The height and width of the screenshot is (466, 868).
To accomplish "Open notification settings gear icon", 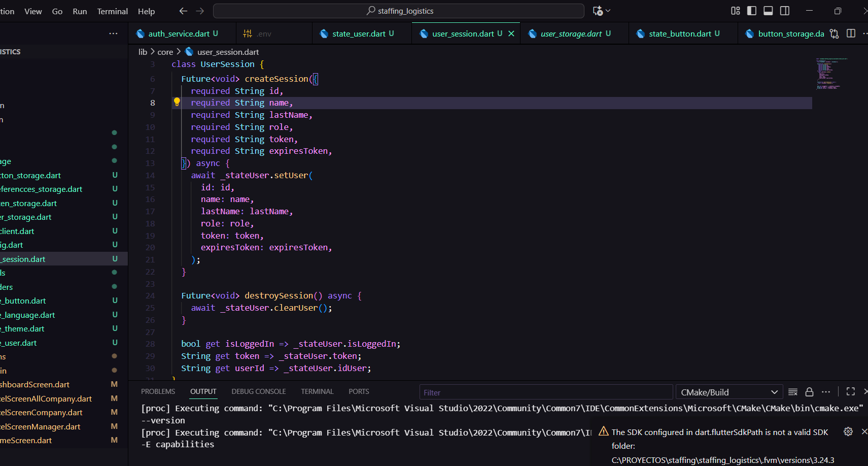I will 848,431.
